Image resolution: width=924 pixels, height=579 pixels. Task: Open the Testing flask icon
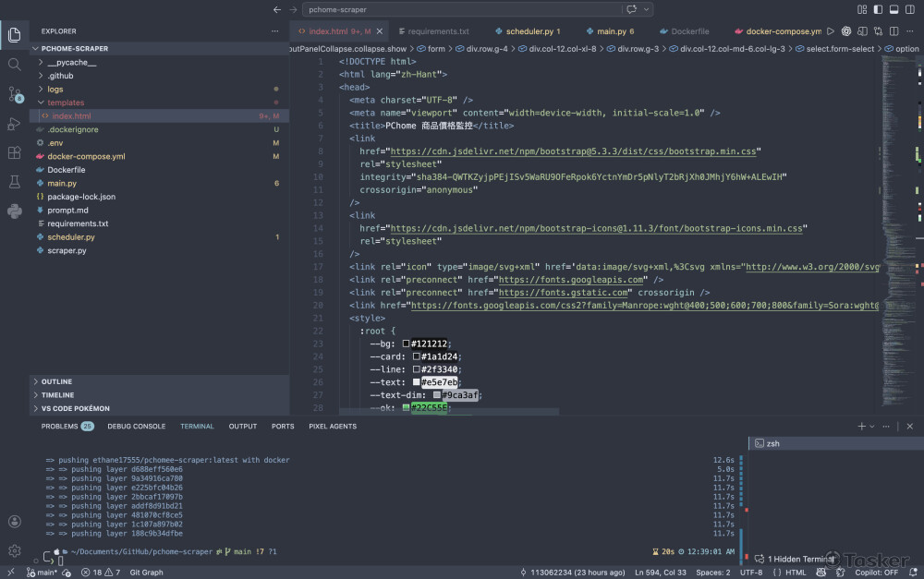tap(14, 182)
